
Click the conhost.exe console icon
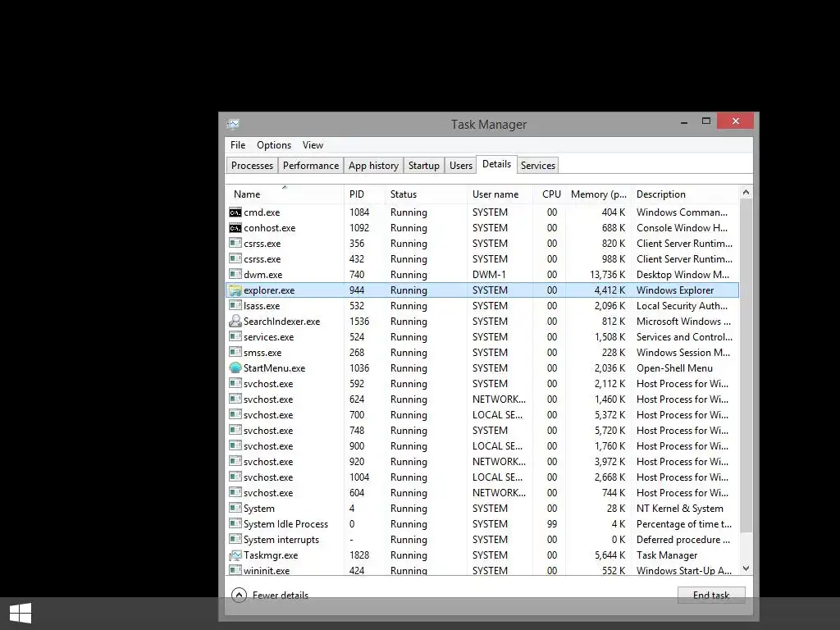pos(235,228)
